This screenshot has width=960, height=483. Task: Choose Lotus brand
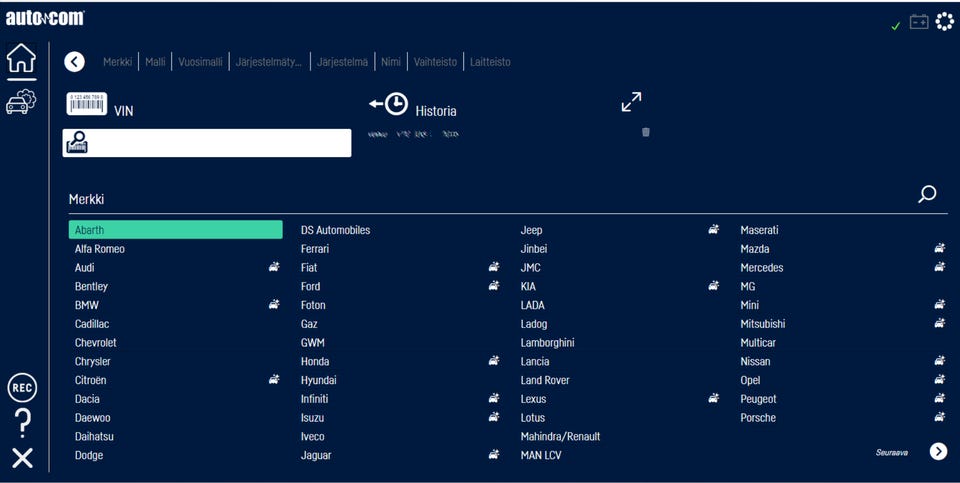533,417
